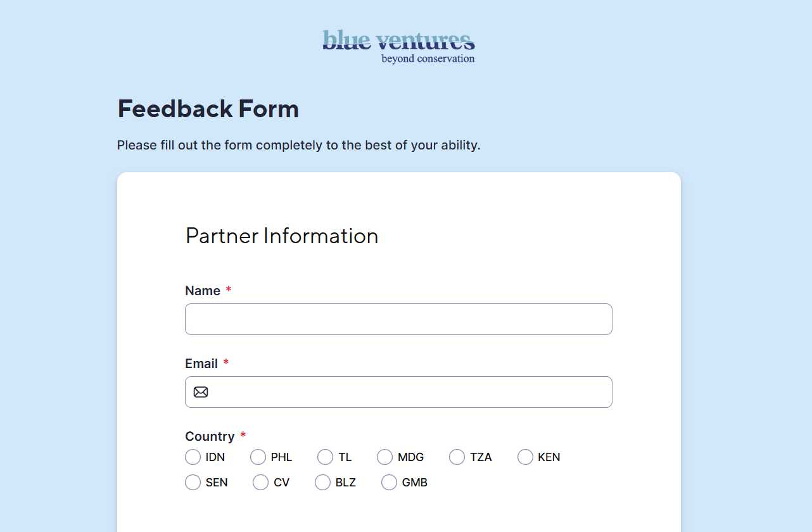Select IDN country radio button

(x=193, y=457)
